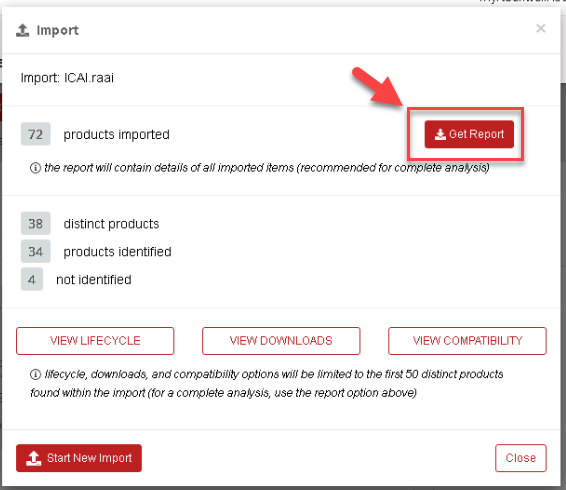Click the View Downloads button

click(281, 341)
